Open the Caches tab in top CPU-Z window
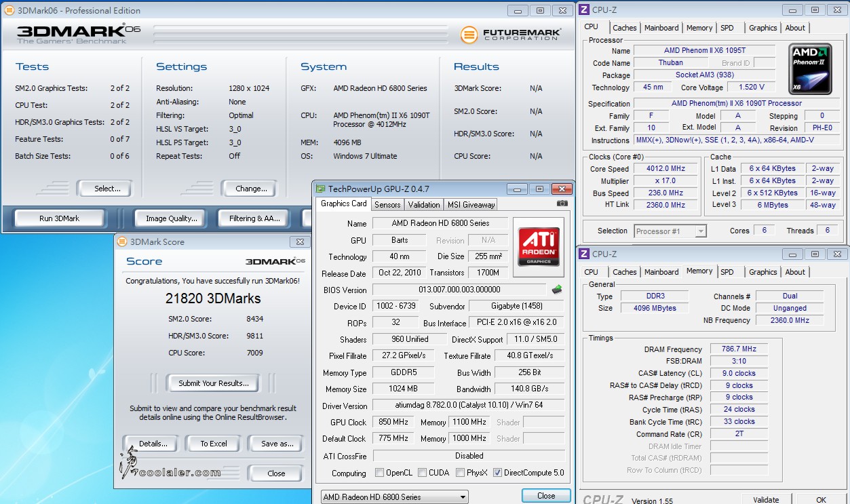Viewport: 850px width, 504px height. pos(624,28)
